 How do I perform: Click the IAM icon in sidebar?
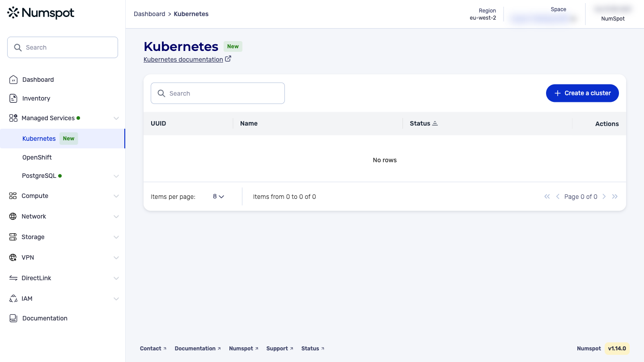point(13,299)
